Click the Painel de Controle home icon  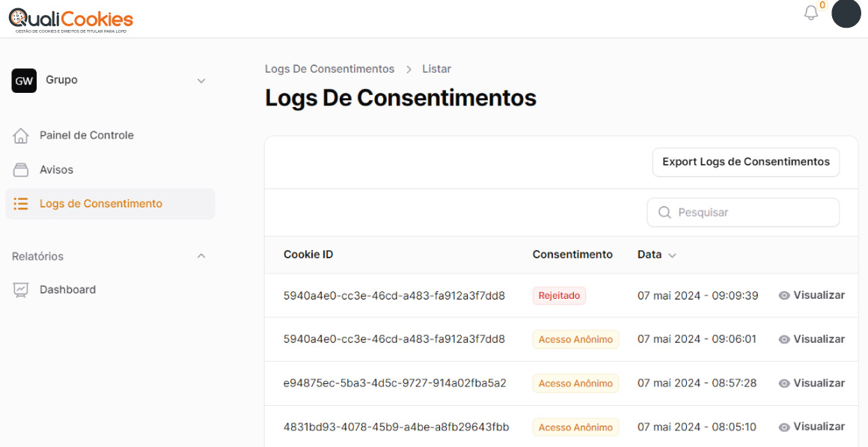click(21, 136)
